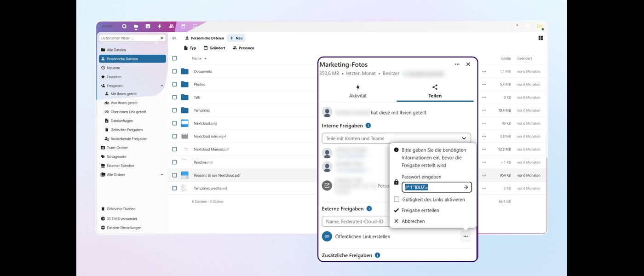Screen dimensions: 644x276
Task: Click the generated password input field
Action: (x=432, y=187)
